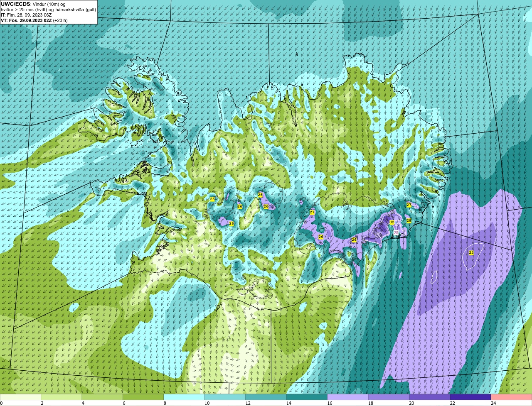Viewport: 532px width, 406px height.
Task: Click the 18–20 m/s medium purple legend swatch
Action: coord(389,397)
